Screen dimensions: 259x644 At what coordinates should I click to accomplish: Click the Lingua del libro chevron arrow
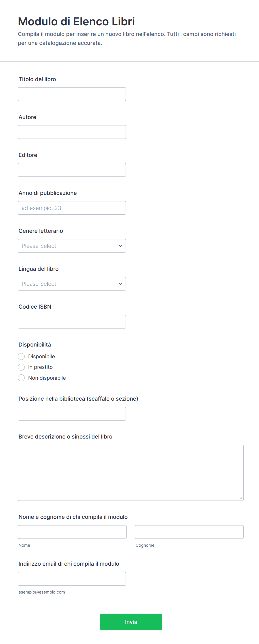120,284
